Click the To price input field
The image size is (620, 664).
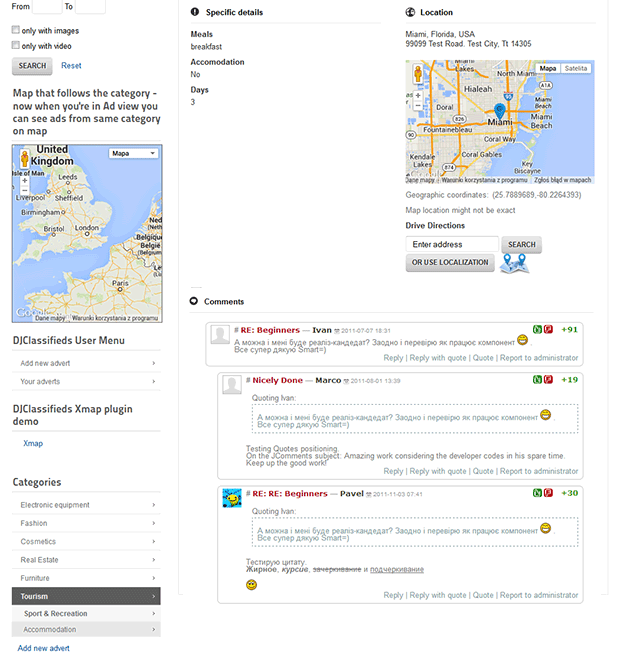coord(90,7)
